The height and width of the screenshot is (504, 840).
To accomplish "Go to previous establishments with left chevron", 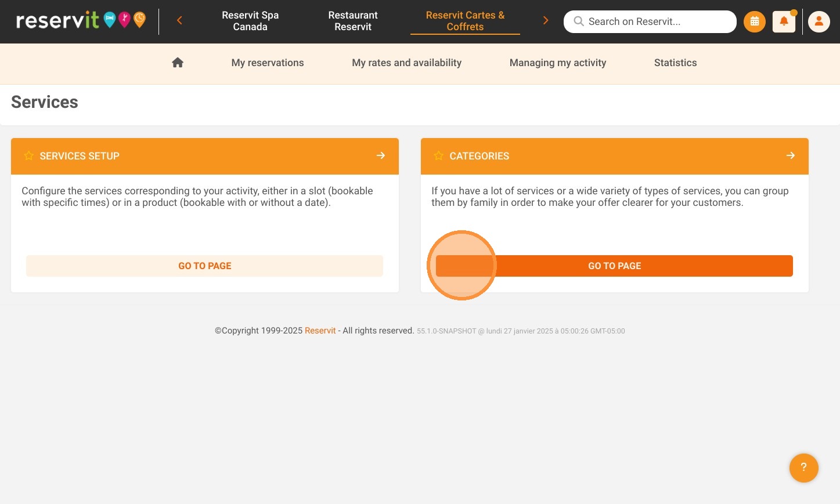I will tap(179, 21).
